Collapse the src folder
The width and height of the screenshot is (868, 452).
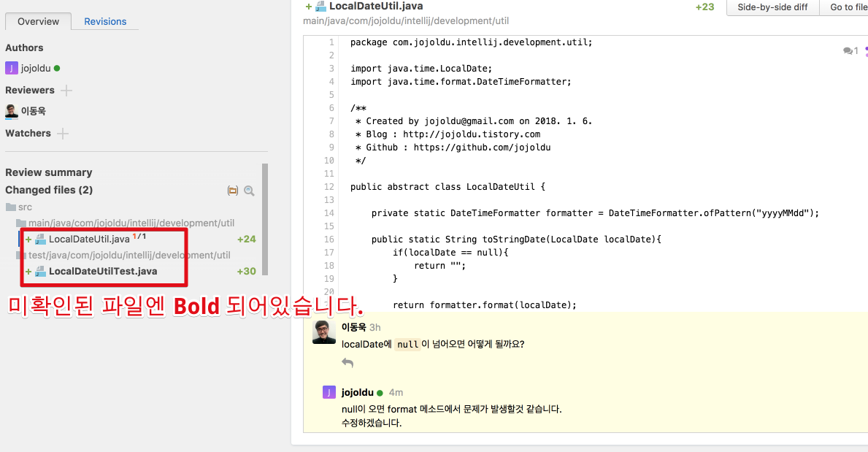coord(19,207)
